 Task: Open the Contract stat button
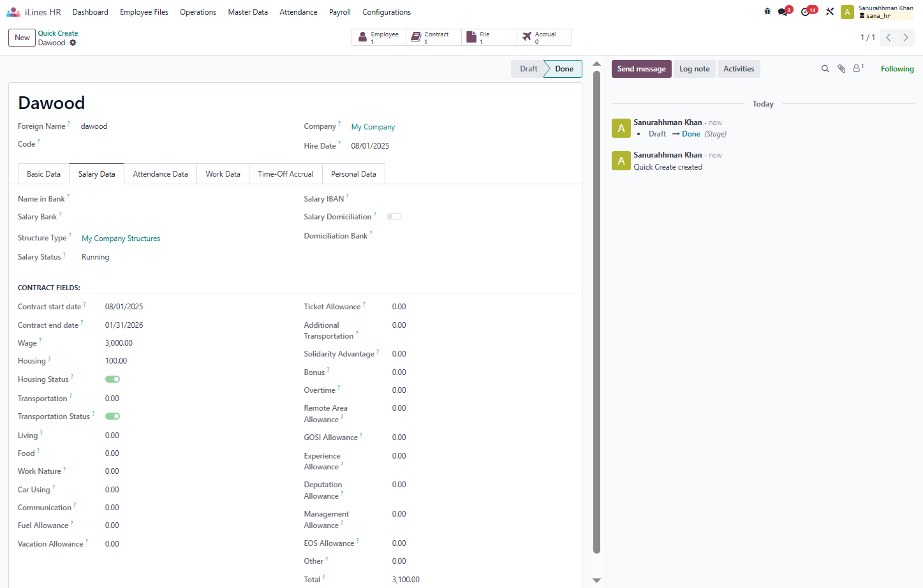[x=434, y=38]
